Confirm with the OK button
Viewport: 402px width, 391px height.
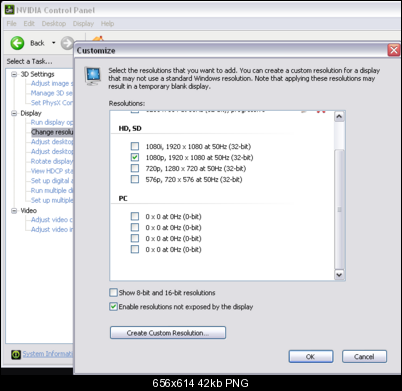click(311, 357)
